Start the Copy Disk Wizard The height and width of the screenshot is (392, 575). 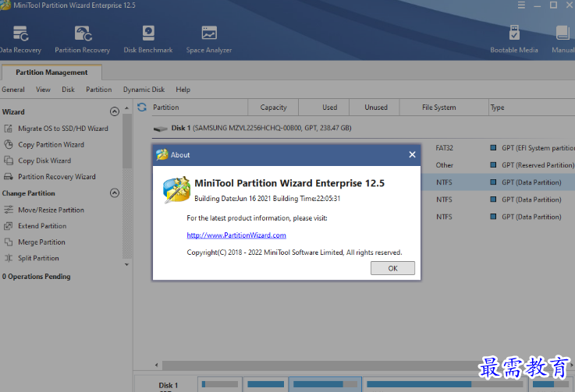[44, 161]
